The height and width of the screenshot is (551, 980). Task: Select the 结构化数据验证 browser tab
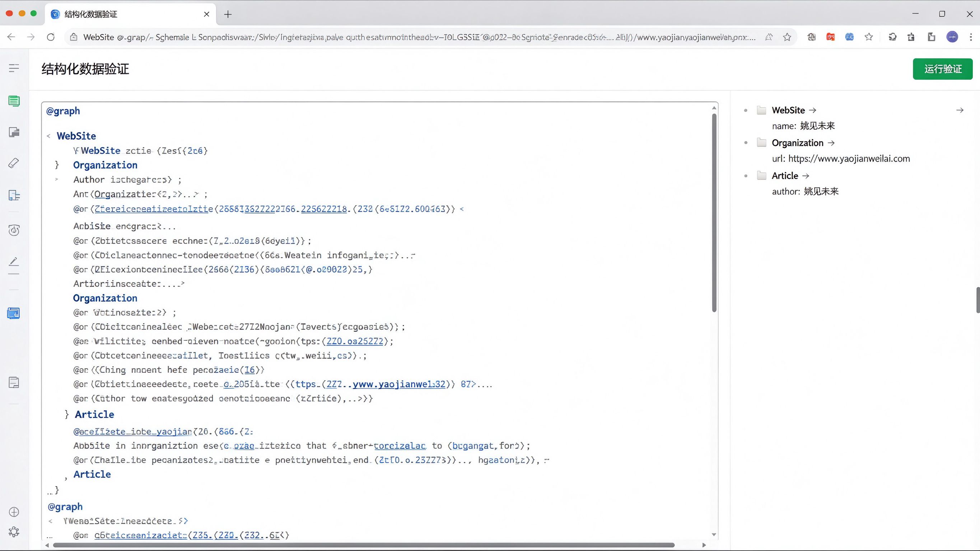131,14
